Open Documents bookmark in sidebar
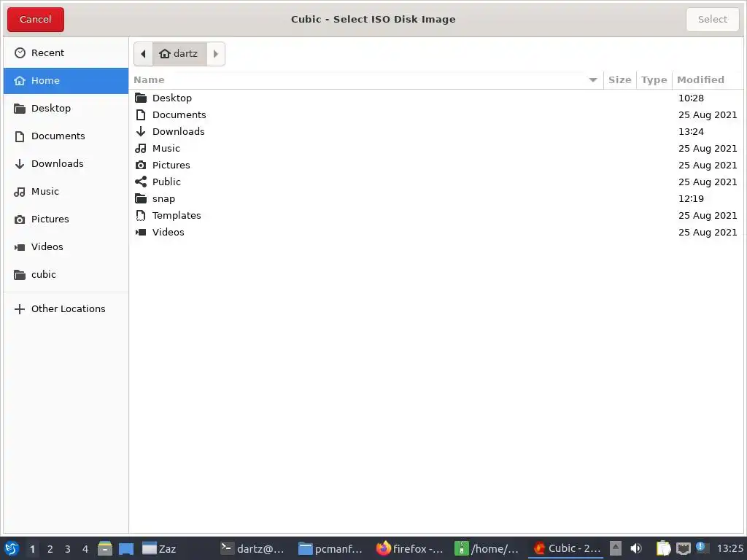Viewport: 747px width, 560px height. pyautogui.click(x=66, y=136)
